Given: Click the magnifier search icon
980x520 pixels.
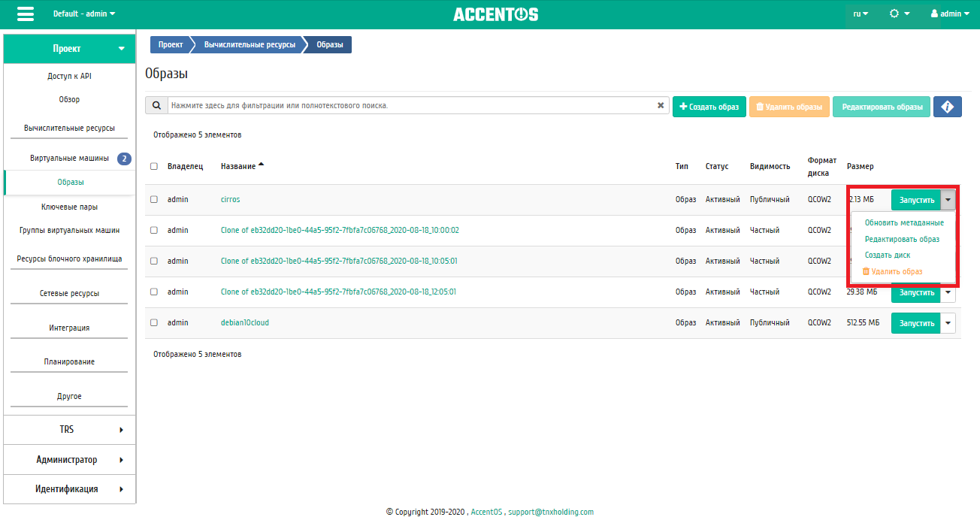Looking at the screenshot, I should pos(156,106).
